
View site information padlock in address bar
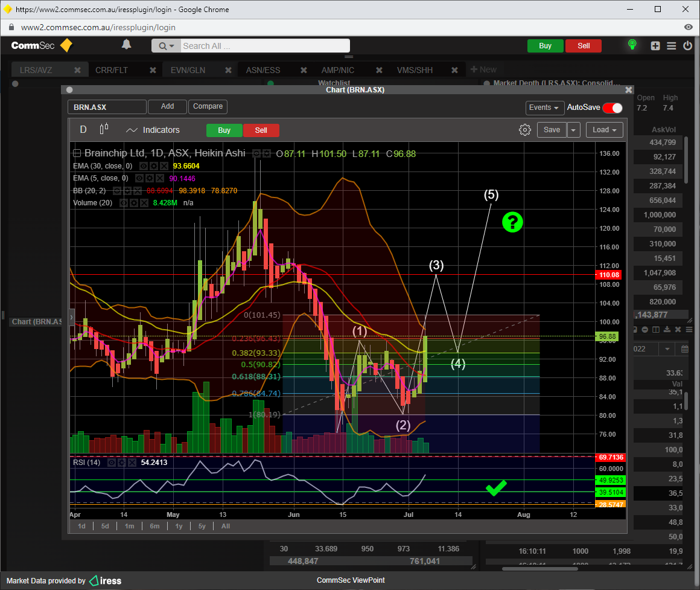pos(11,27)
